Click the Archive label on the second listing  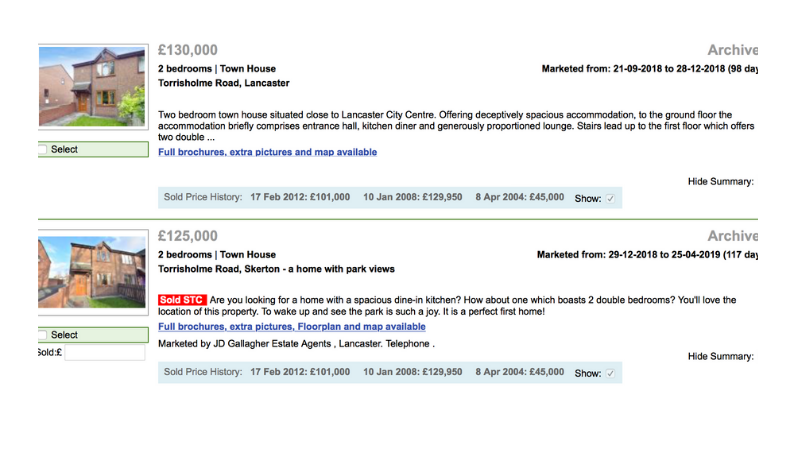coord(732,236)
